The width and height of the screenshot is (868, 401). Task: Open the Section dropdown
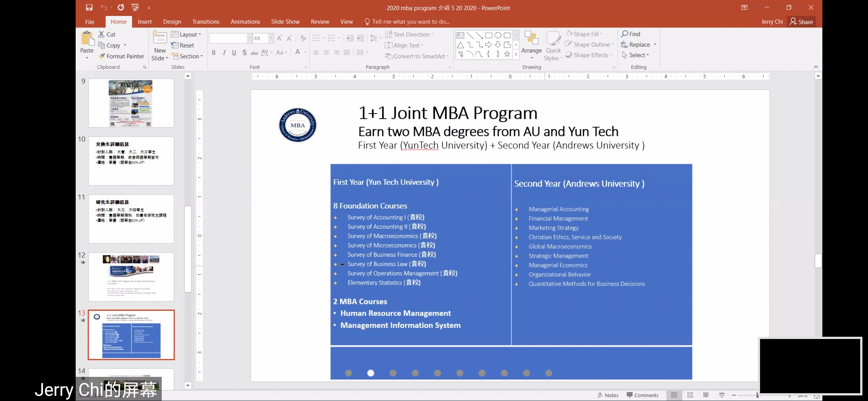(x=187, y=56)
